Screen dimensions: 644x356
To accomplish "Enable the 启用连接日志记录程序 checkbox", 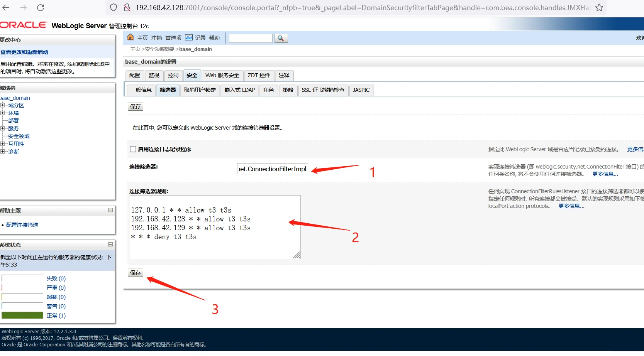I will (x=133, y=149).
